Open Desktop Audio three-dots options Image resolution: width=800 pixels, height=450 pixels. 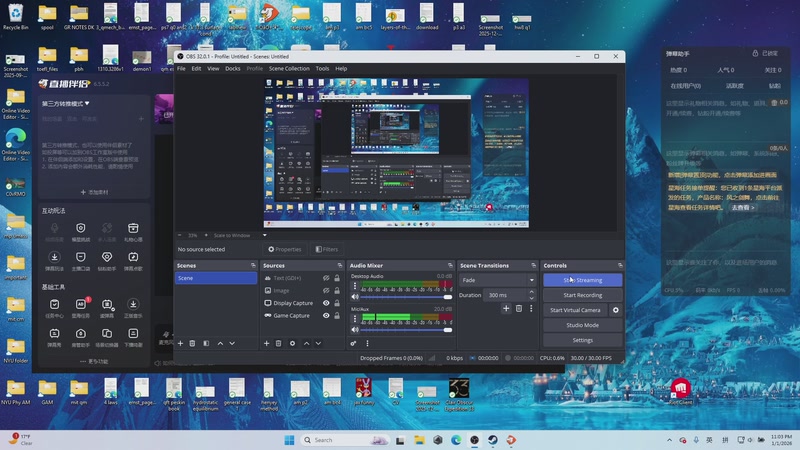coord(355,286)
